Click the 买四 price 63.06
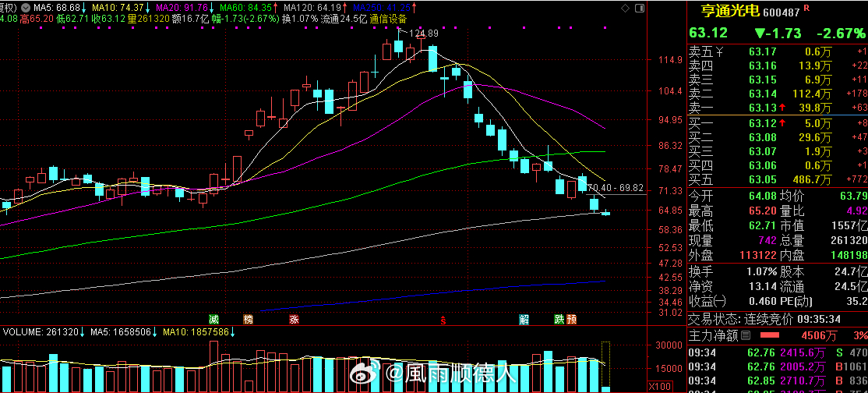Image resolution: width=868 pixels, height=393 pixels. [x=762, y=165]
